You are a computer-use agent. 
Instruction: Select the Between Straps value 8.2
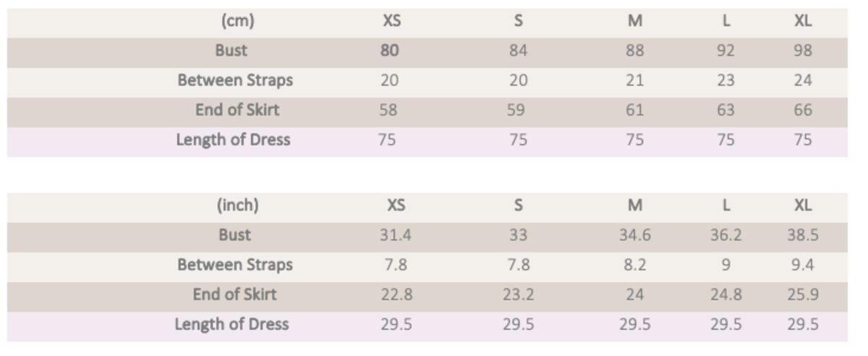[634, 265]
